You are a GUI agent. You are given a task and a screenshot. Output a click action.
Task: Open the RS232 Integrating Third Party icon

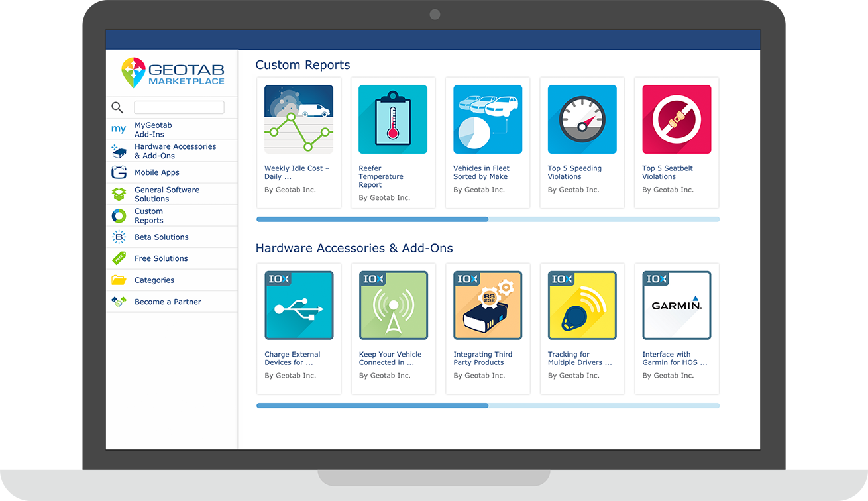(x=488, y=306)
